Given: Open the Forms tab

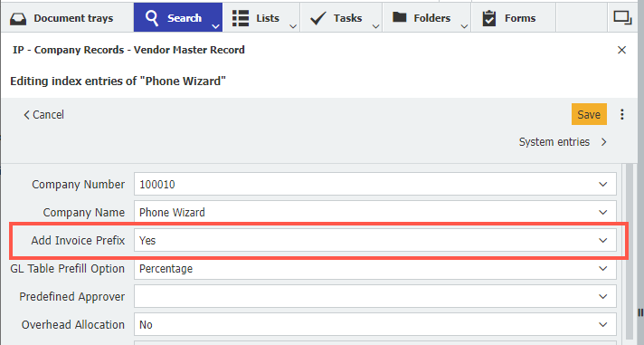Looking at the screenshot, I should [514, 18].
